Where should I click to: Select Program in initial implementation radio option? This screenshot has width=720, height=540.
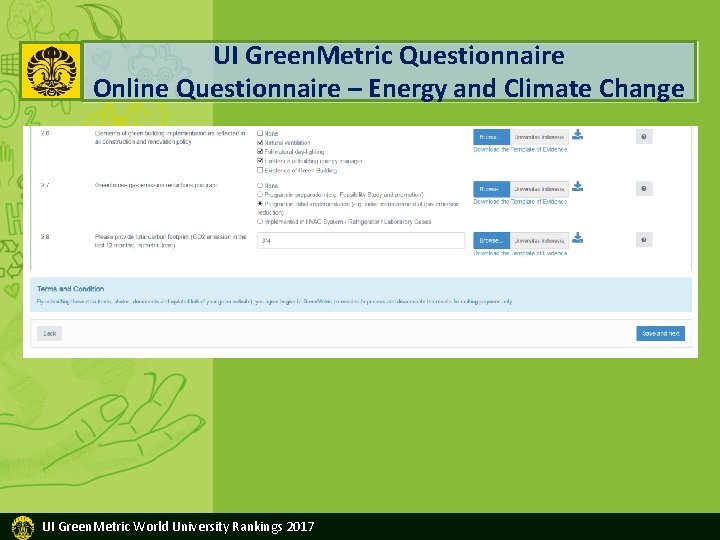tap(260, 203)
